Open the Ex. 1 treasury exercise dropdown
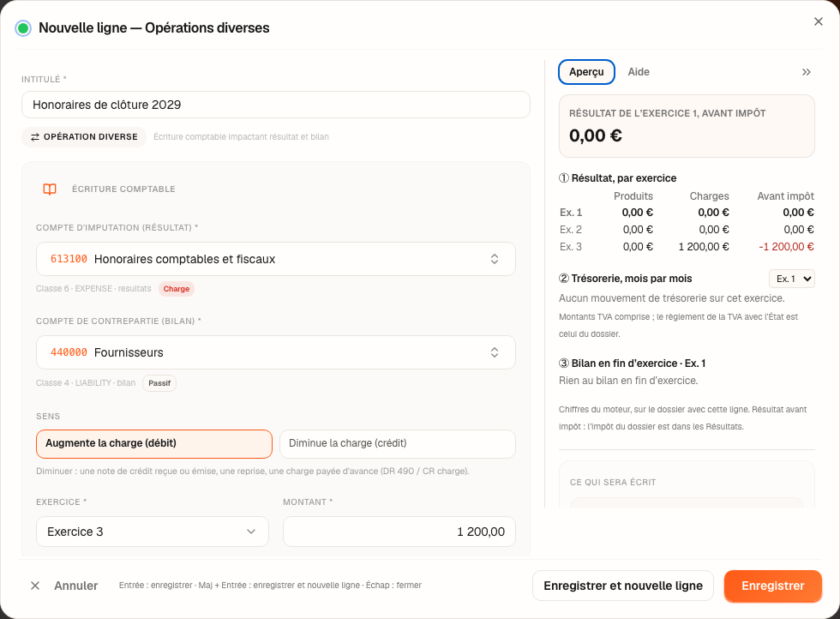Screen dimensions: 840x619 pos(791,279)
